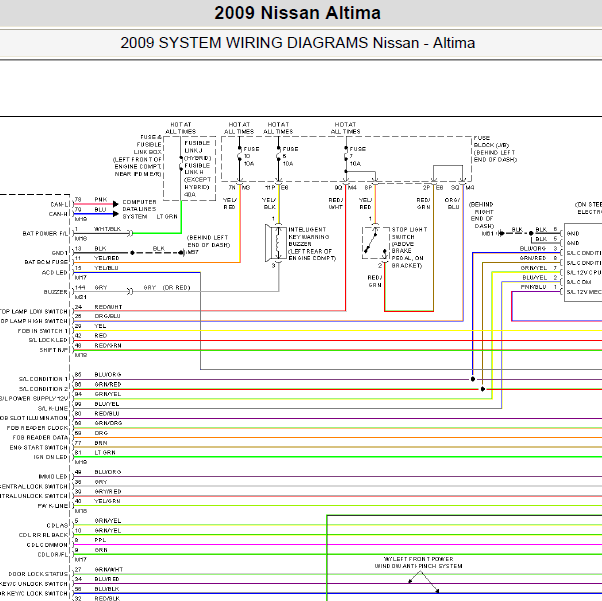
Task: Select the "FUSE 10 10A" fuse label
Action: (251, 156)
